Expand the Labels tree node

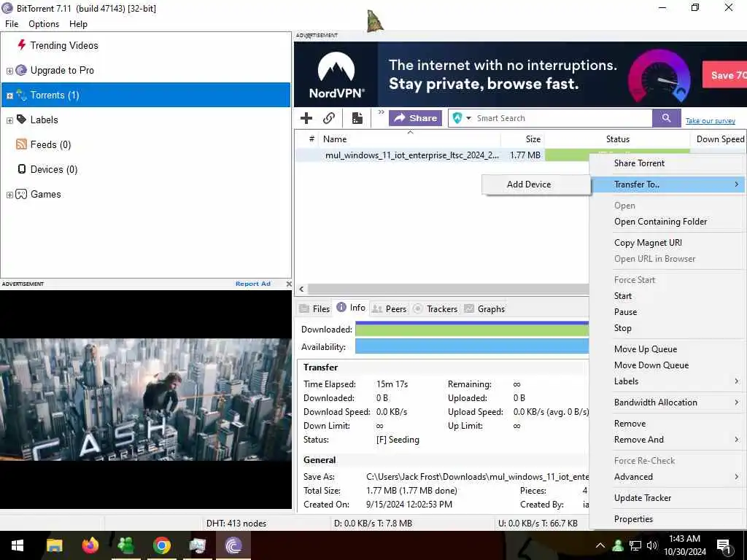point(9,120)
